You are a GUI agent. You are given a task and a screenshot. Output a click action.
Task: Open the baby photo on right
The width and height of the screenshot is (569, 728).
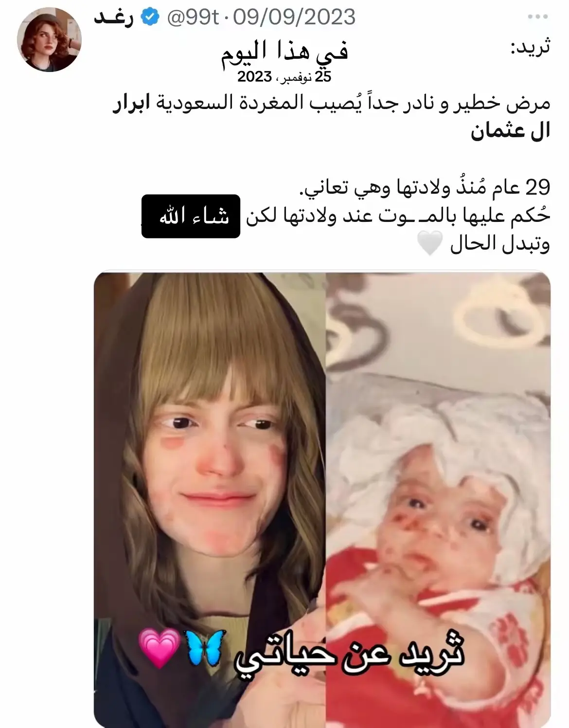(x=438, y=500)
